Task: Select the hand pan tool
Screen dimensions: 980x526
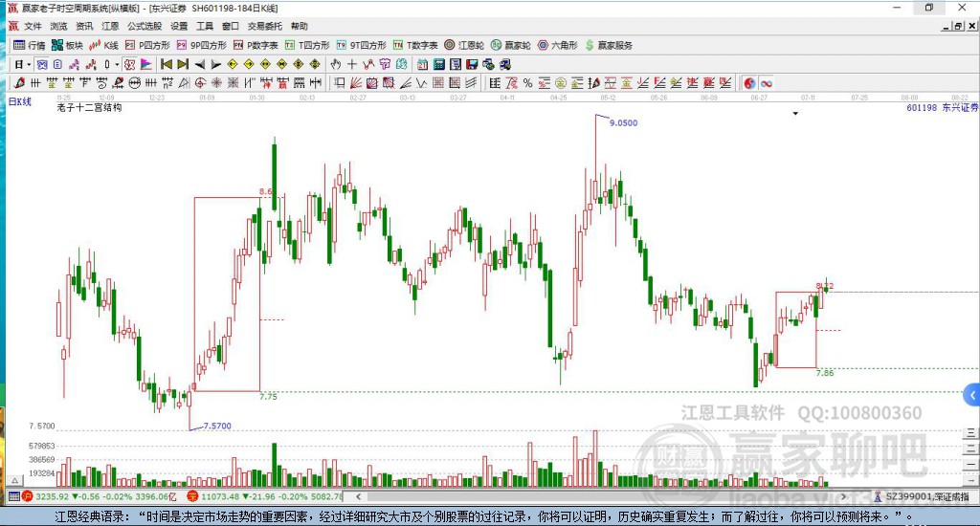Action: pos(336,64)
